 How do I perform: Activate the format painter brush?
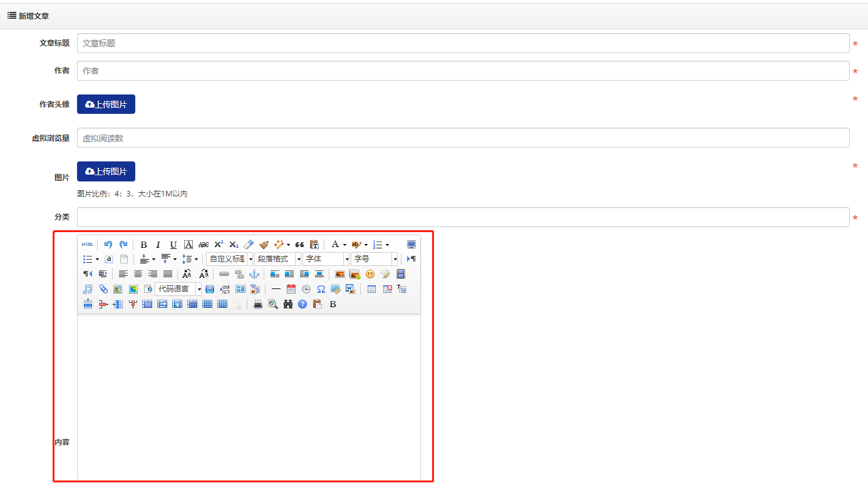click(x=264, y=244)
